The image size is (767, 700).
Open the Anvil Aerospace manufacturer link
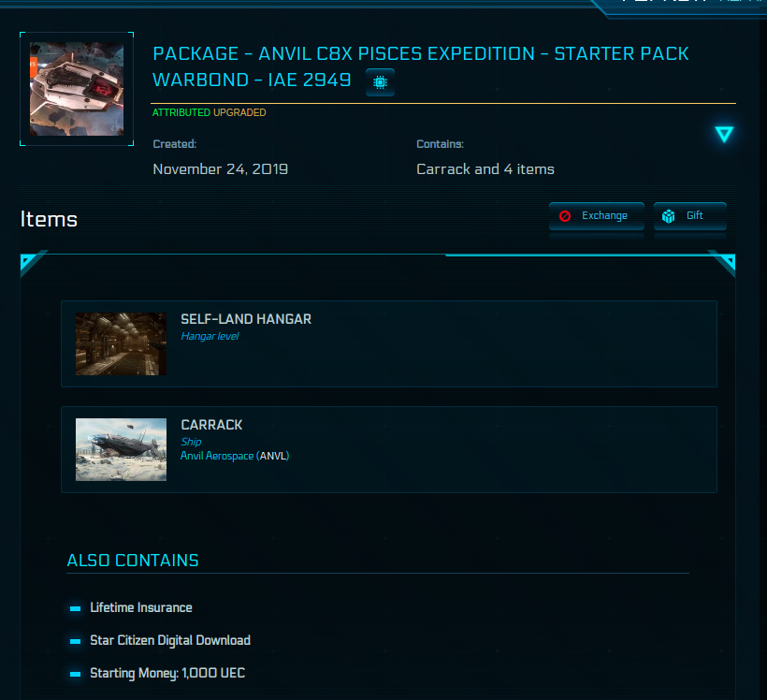click(x=217, y=456)
